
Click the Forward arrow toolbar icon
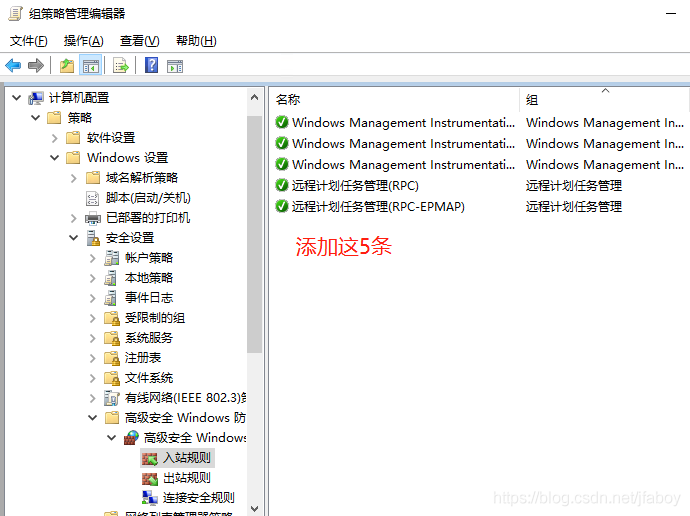point(36,66)
